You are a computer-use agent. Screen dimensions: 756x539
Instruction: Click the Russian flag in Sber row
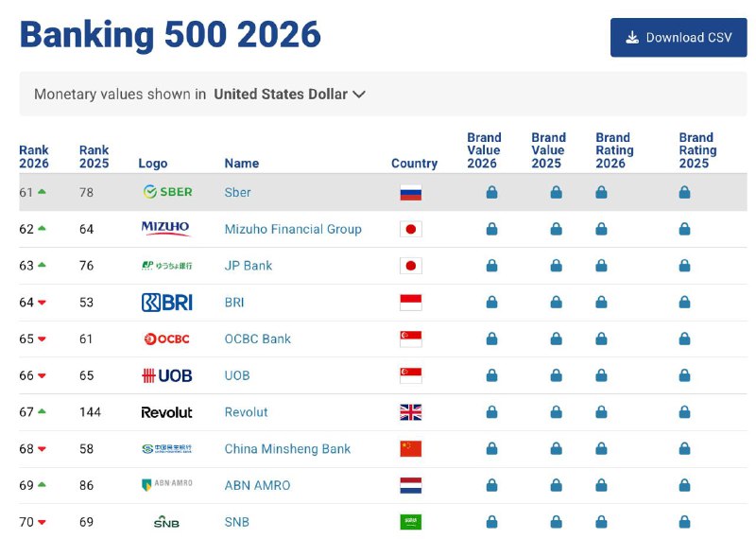coord(410,192)
